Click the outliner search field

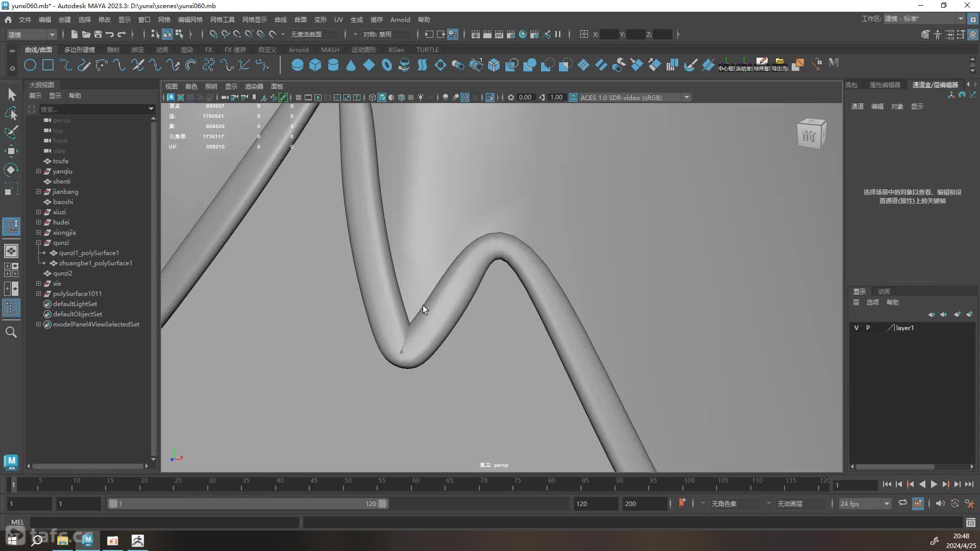point(94,109)
